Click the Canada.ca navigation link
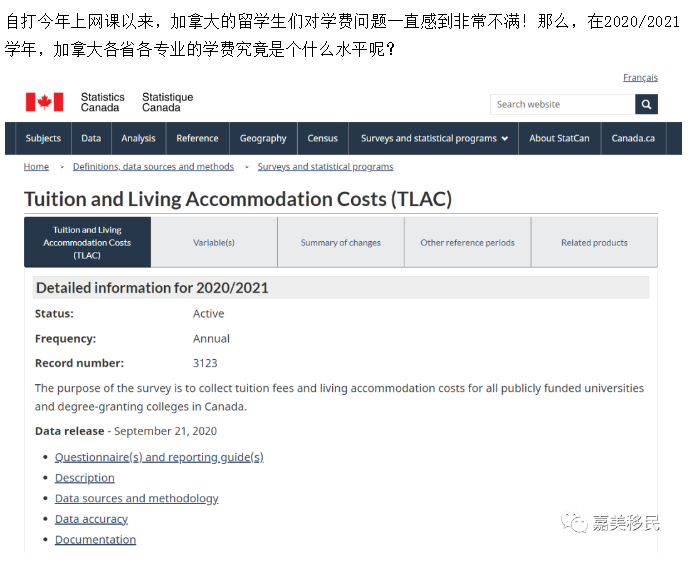Screen dimensions: 696x576 click(x=633, y=139)
